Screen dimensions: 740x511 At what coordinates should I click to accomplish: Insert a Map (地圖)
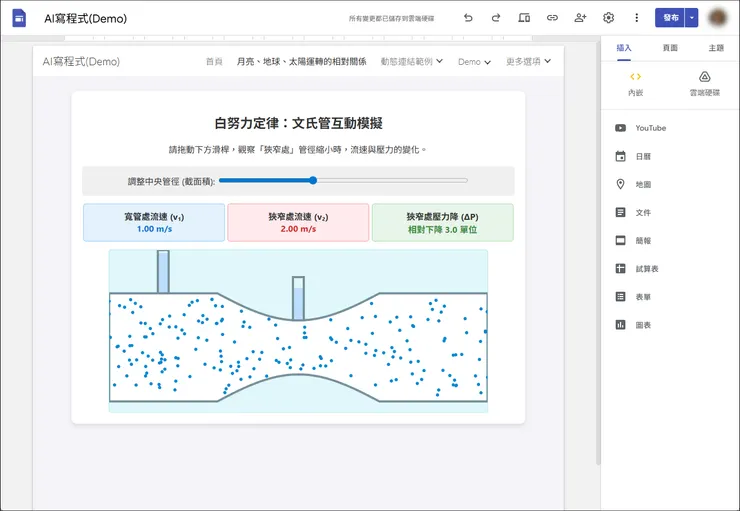(x=633, y=184)
